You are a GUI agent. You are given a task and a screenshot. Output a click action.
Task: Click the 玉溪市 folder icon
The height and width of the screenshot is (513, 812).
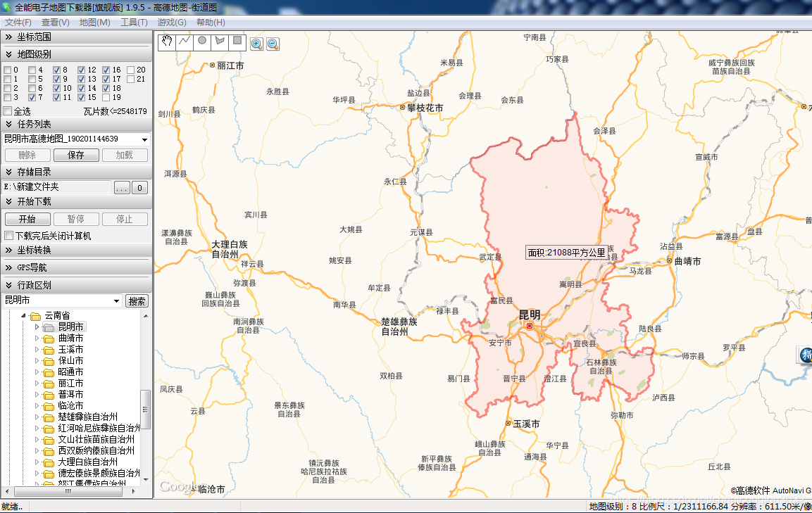coord(49,350)
